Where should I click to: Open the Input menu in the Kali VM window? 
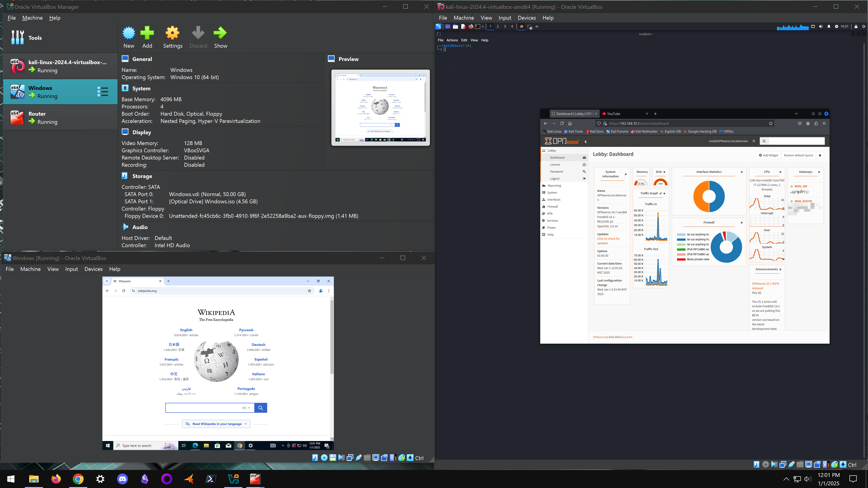click(x=505, y=18)
